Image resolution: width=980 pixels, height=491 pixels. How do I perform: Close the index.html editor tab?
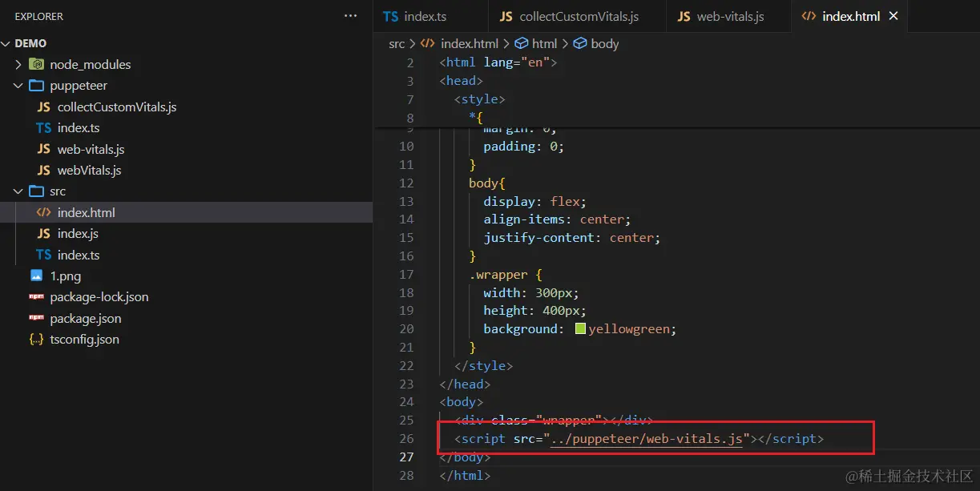pyautogui.click(x=893, y=16)
